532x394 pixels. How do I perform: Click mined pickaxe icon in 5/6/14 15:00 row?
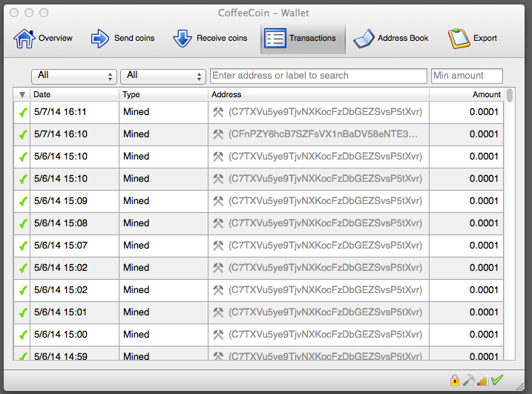pyautogui.click(x=218, y=335)
